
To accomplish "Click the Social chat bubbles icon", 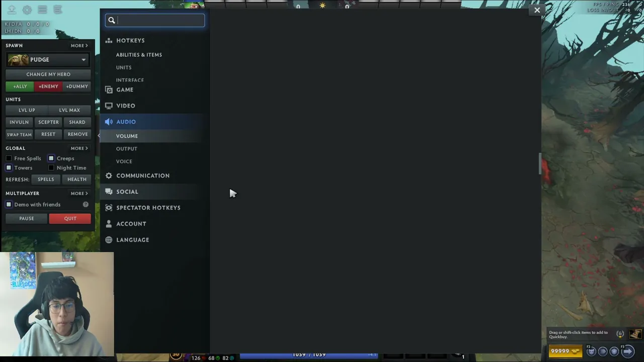I will pyautogui.click(x=109, y=192).
